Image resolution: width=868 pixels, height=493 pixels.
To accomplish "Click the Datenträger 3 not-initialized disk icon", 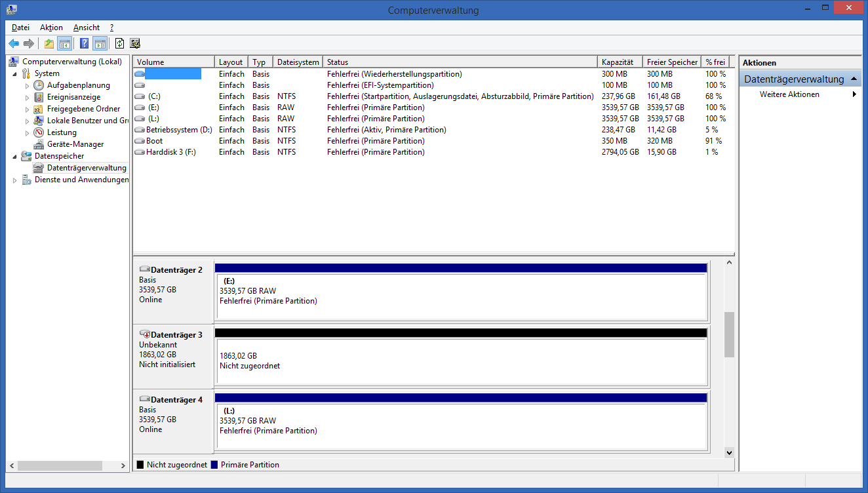I will (x=145, y=334).
